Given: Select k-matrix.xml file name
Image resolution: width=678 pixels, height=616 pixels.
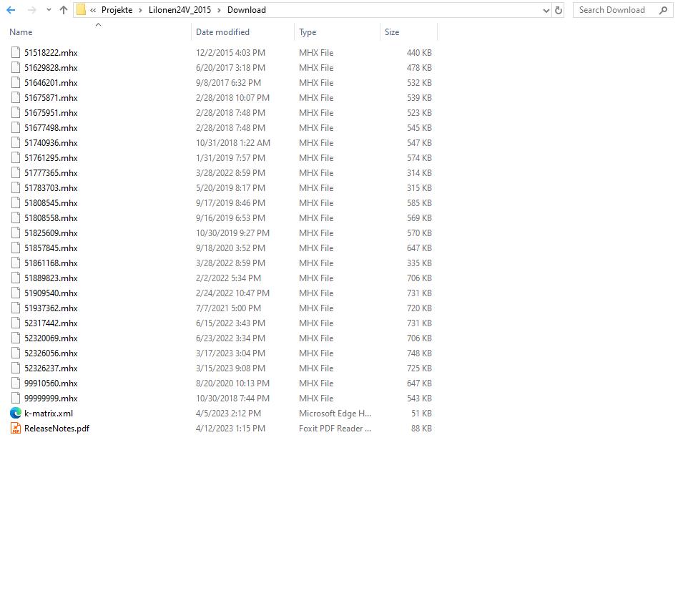Looking at the screenshot, I should (49, 413).
